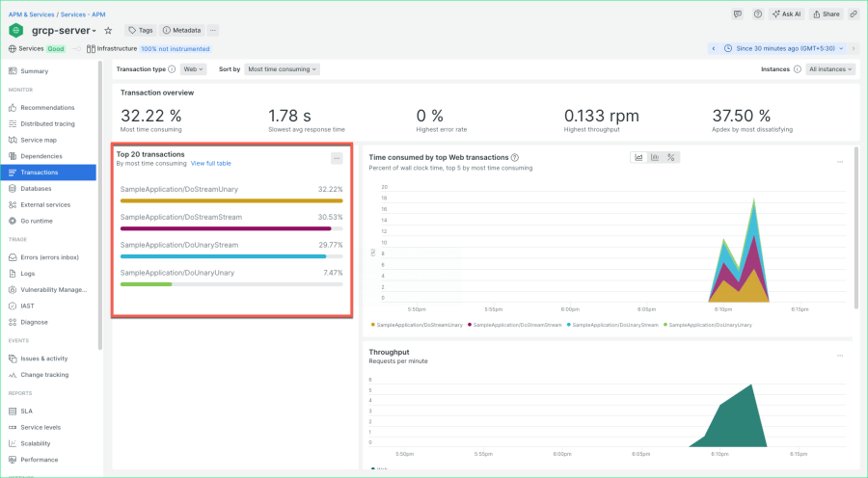Click the info icon beside Transaction type
This screenshot has height=478, width=868.
(172, 69)
